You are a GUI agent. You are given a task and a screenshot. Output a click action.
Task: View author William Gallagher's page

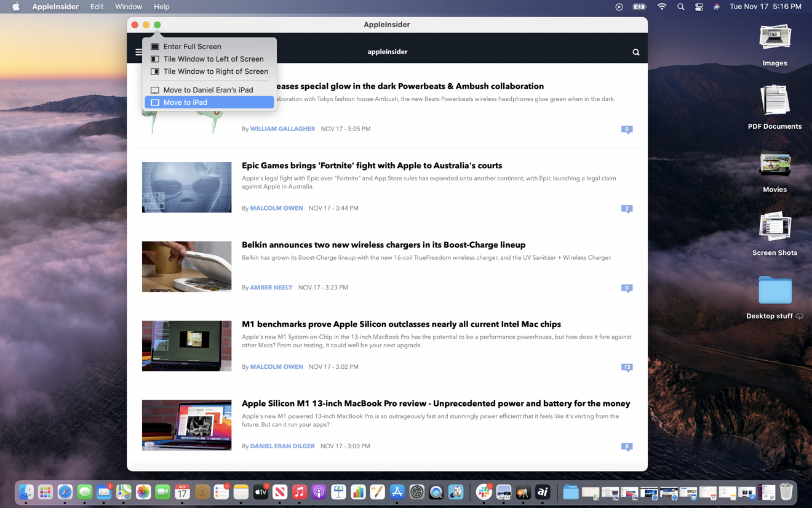pyautogui.click(x=282, y=129)
